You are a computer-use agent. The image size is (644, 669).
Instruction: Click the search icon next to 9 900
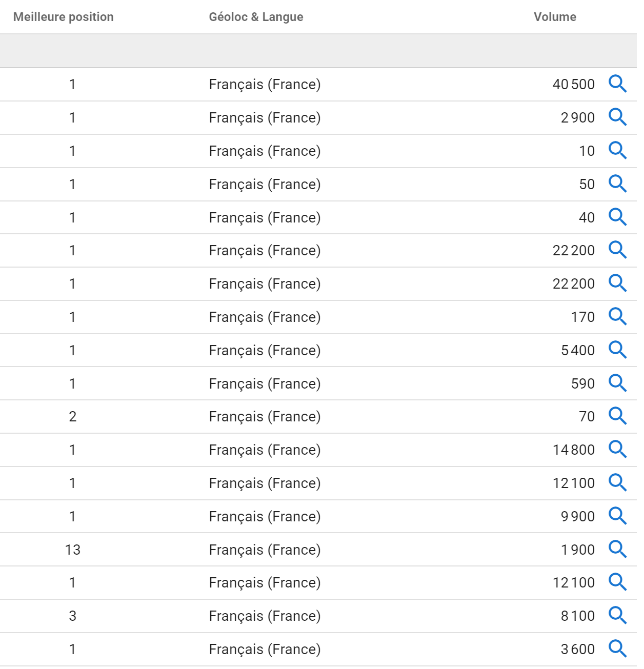[x=617, y=516]
